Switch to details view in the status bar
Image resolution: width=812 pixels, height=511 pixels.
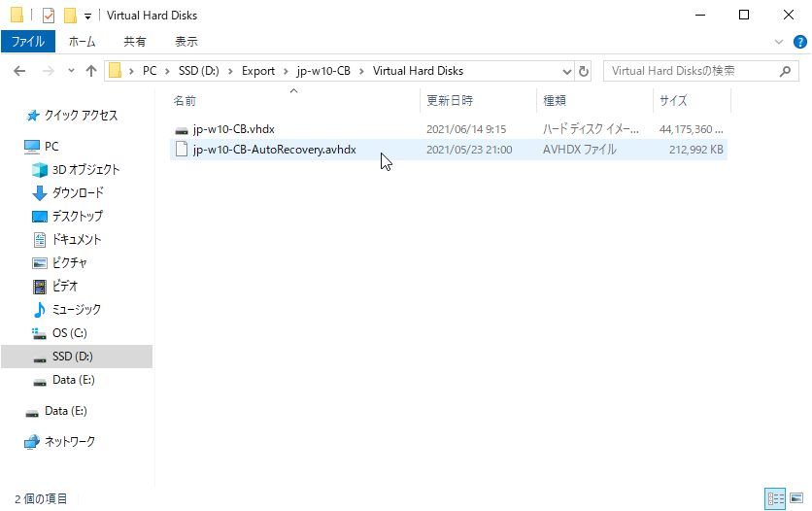click(775, 498)
